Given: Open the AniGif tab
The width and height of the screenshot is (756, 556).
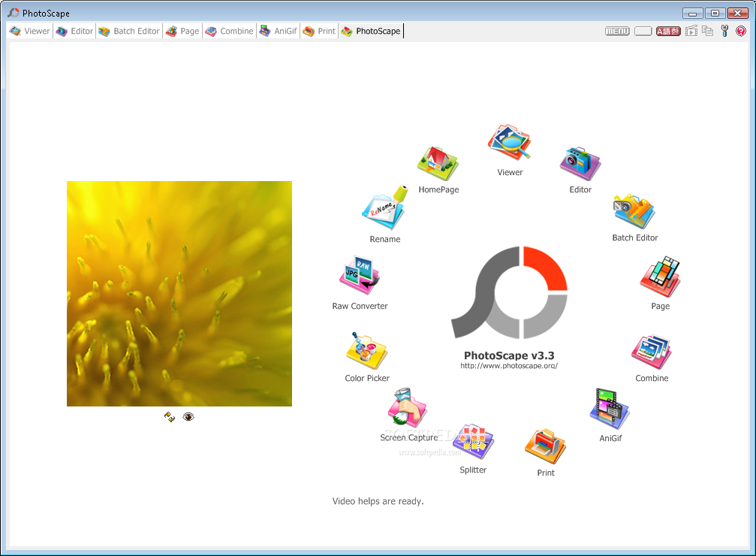Looking at the screenshot, I should pyautogui.click(x=279, y=31).
